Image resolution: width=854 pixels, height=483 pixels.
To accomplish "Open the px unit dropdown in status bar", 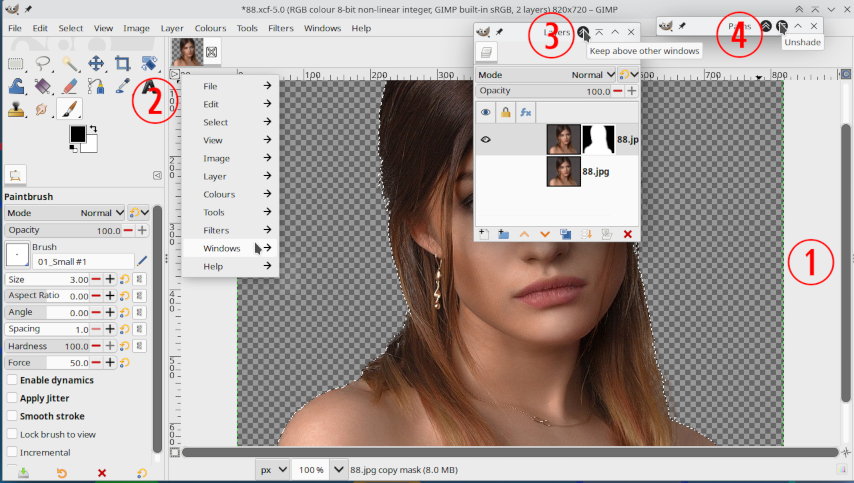I will click(x=273, y=469).
